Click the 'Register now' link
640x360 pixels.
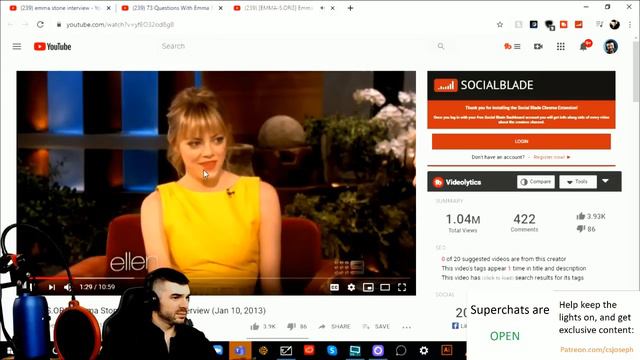tap(551, 157)
